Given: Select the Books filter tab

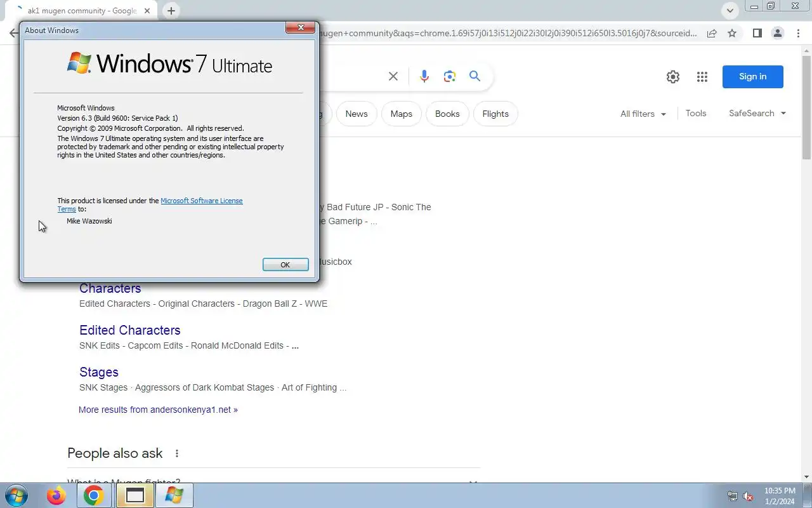Looking at the screenshot, I should [447, 114].
